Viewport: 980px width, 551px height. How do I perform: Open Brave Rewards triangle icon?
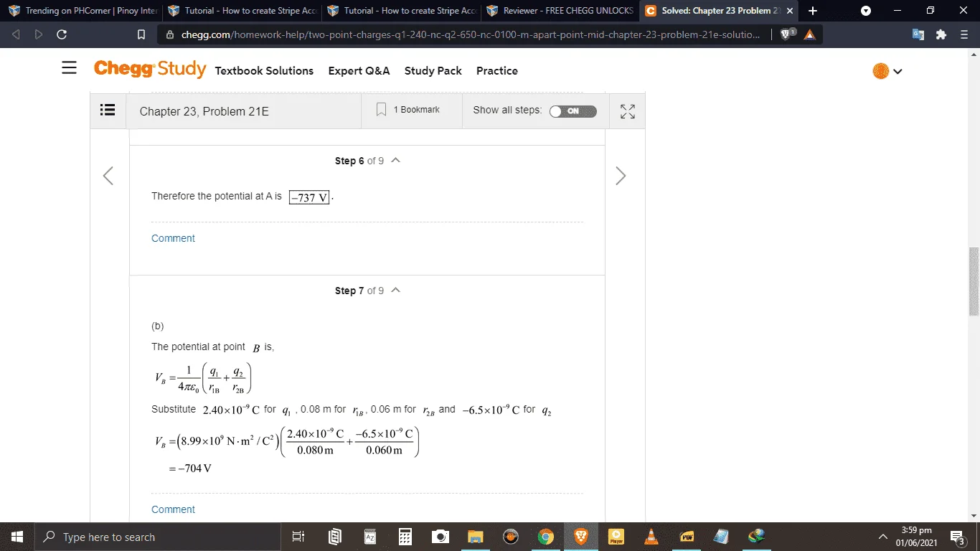click(x=810, y=34)
